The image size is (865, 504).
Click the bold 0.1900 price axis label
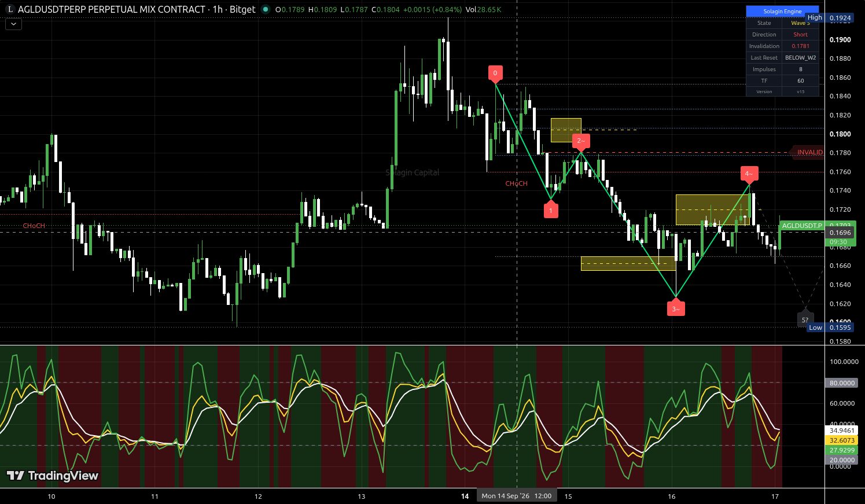[840, 40]
